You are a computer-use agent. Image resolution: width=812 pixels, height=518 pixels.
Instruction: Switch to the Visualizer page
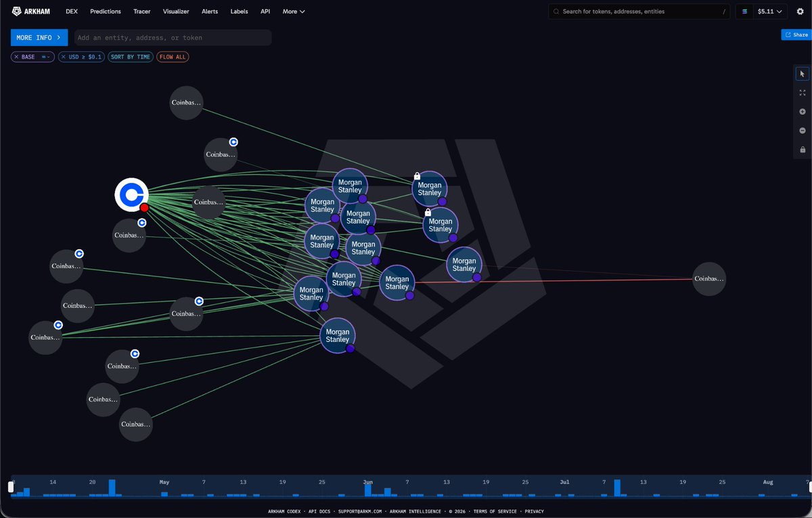(176, 12)
